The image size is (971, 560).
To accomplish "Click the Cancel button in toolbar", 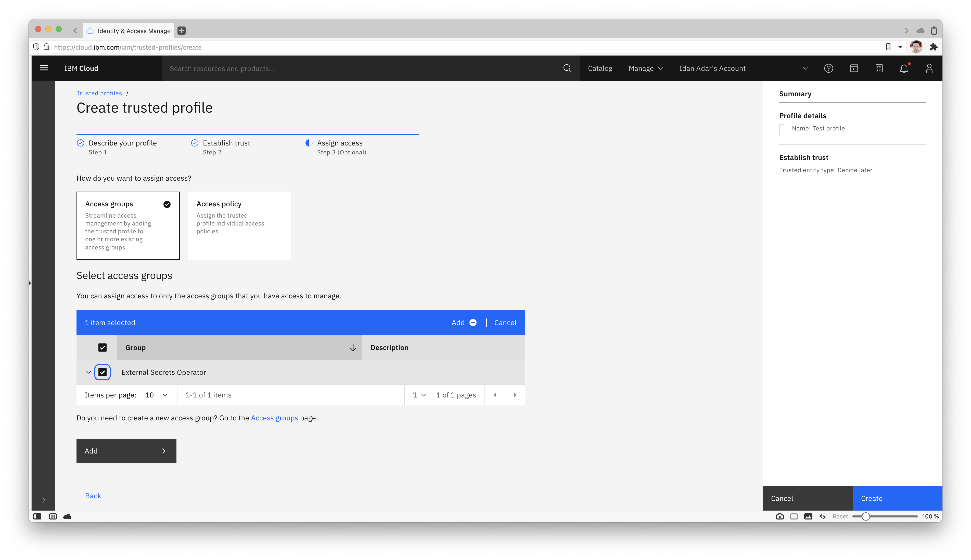I will point(505,323).
